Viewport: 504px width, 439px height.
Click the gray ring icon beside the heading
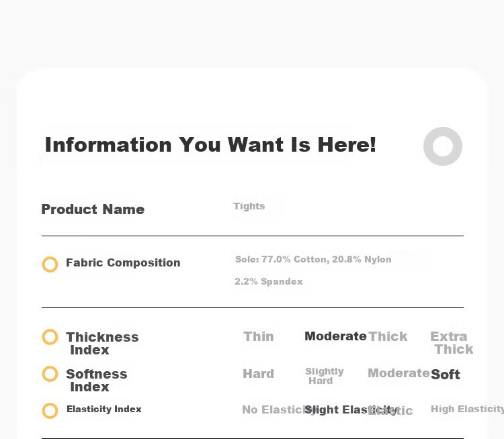click(443, 146)
